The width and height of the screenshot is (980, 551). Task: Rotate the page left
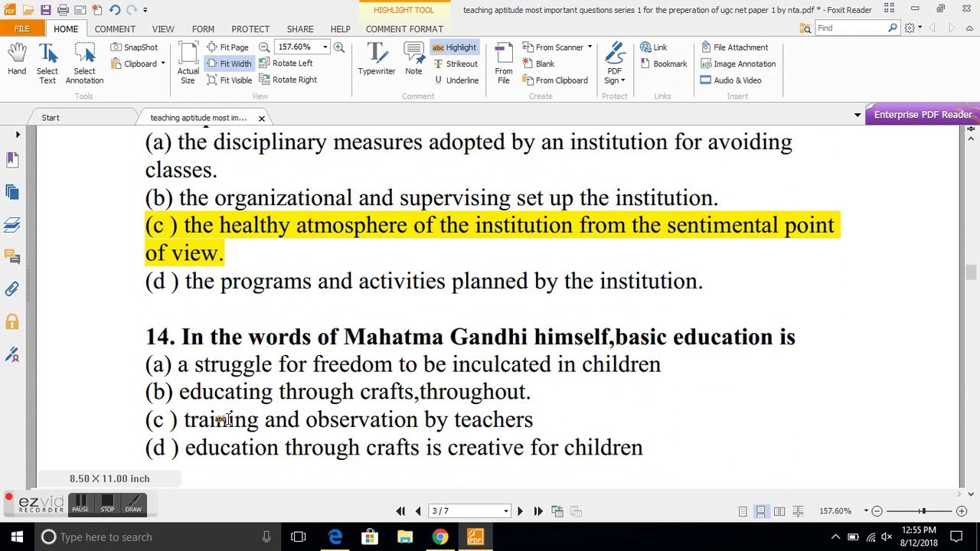click(x=286, y=64)
